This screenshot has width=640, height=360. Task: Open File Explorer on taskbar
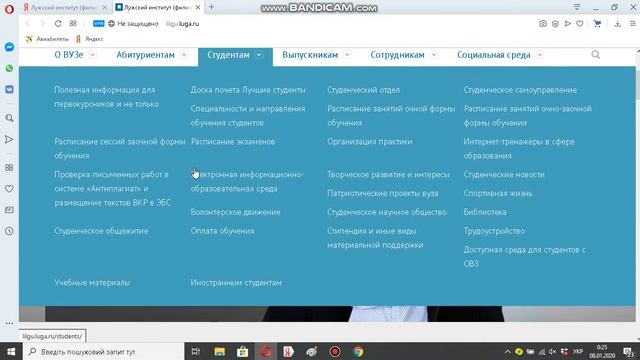coord(220,351)
